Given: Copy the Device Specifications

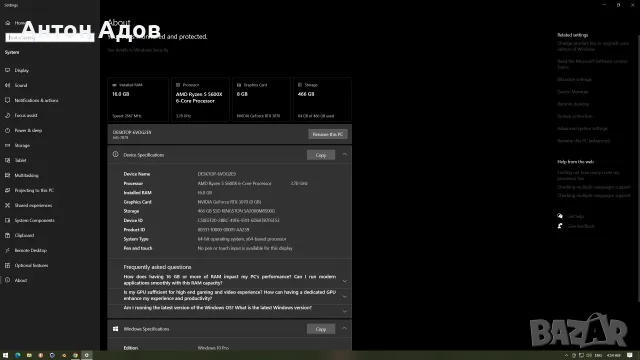Looking at the screenshot, I should pyautogui.click(x=321, y=155).
